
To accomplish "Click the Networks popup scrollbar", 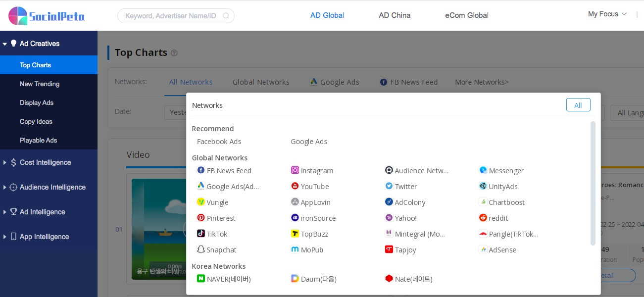I will tap(593, 183).
